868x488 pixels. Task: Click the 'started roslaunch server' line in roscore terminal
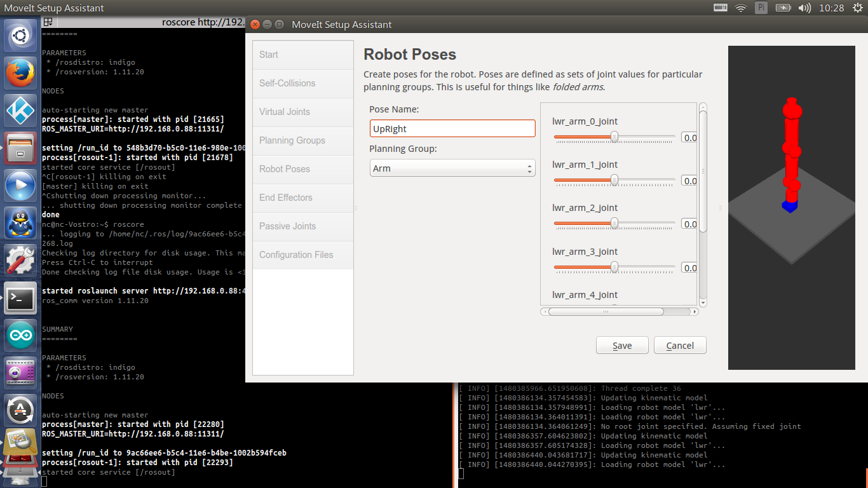point(144,291)
